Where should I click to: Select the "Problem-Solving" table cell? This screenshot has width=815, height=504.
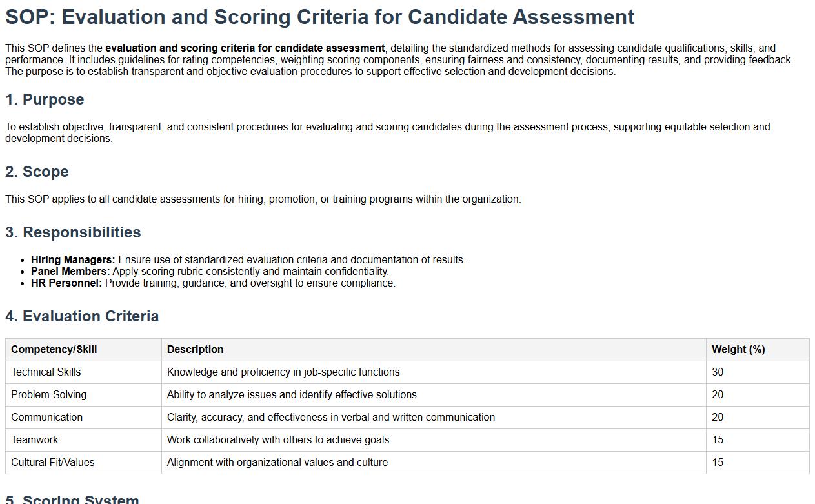click(x=48, y=395)
